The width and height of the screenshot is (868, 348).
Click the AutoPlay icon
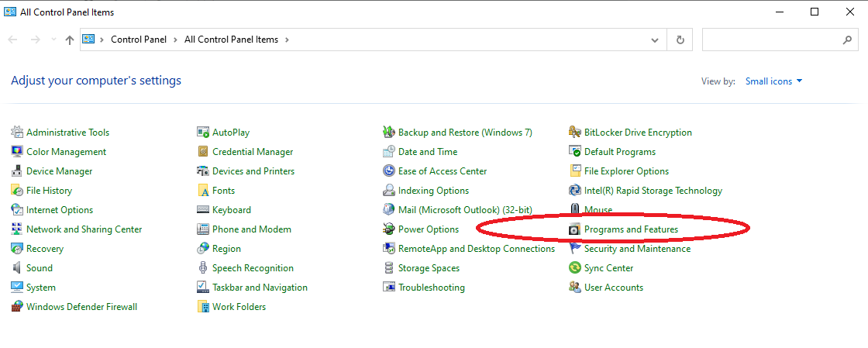click(x=202, y=133)
